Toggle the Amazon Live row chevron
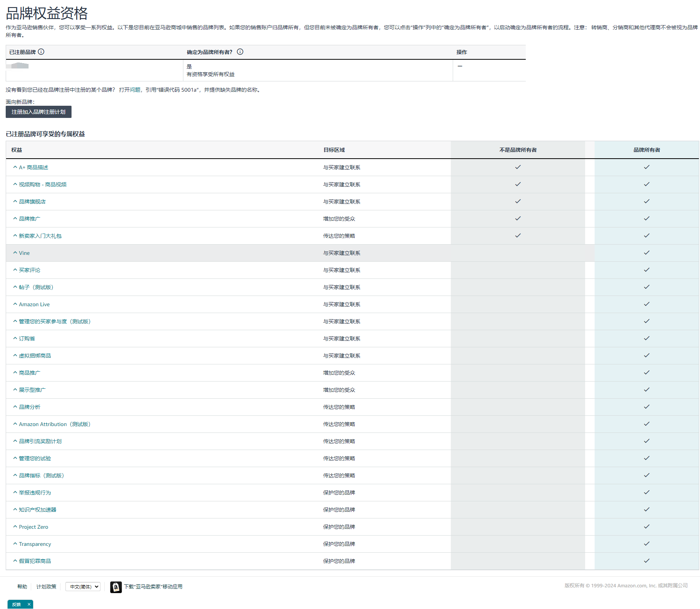The width and height of the screenshot is (700, 609). (x=15, y=304)
